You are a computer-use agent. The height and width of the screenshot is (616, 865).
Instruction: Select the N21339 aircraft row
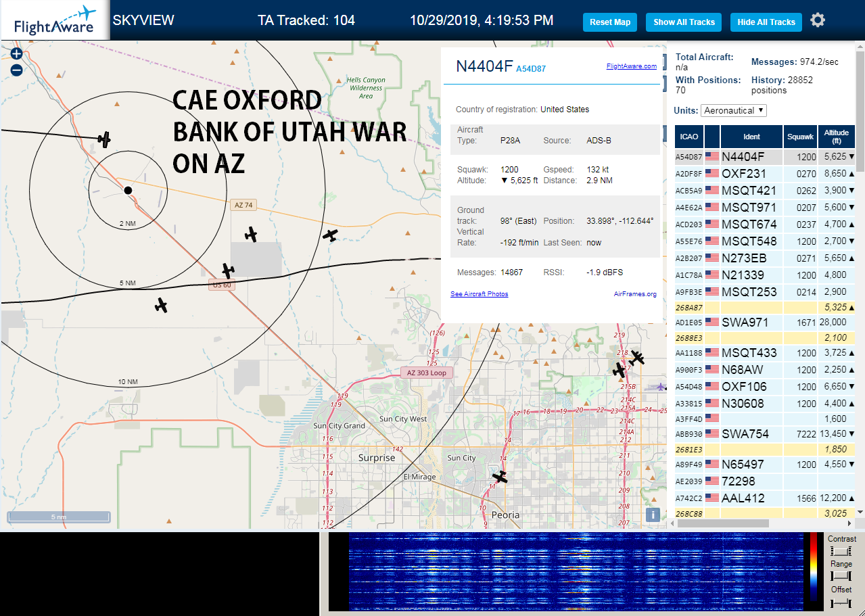click(765, 275)
